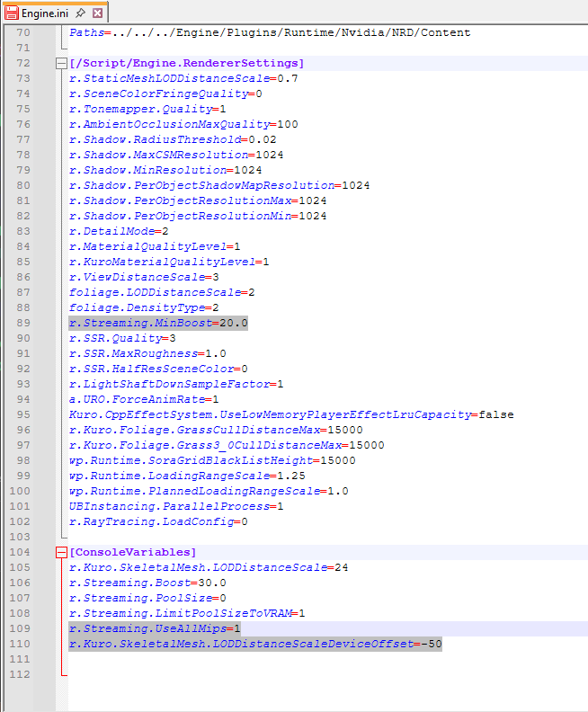The image size is (588, 712).
Task: Click the [/Script/Engine.RendererSettings] header line
Action: tap(186, 63)
